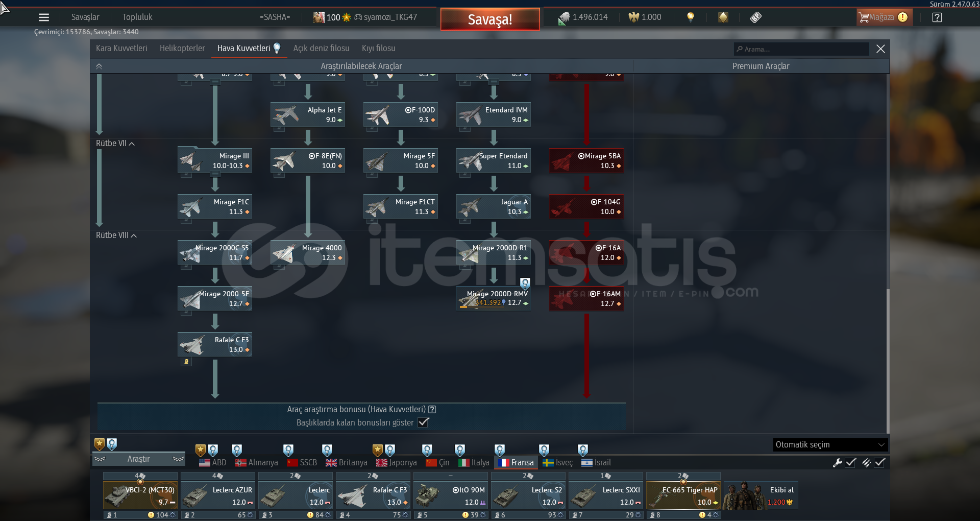Select the Super Etendard aircraft
The image size is (980, 521).
click(x=494, y=161)
